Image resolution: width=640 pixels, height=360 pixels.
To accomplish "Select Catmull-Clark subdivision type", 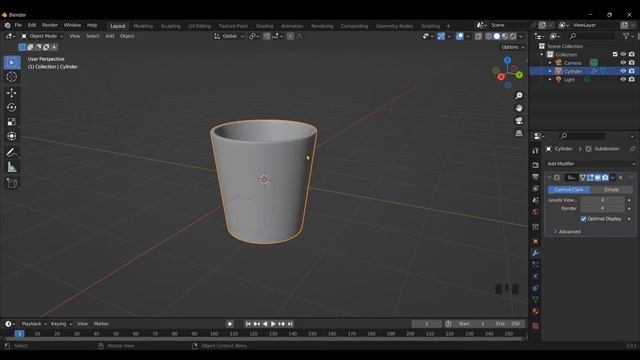I will [569, 190].
